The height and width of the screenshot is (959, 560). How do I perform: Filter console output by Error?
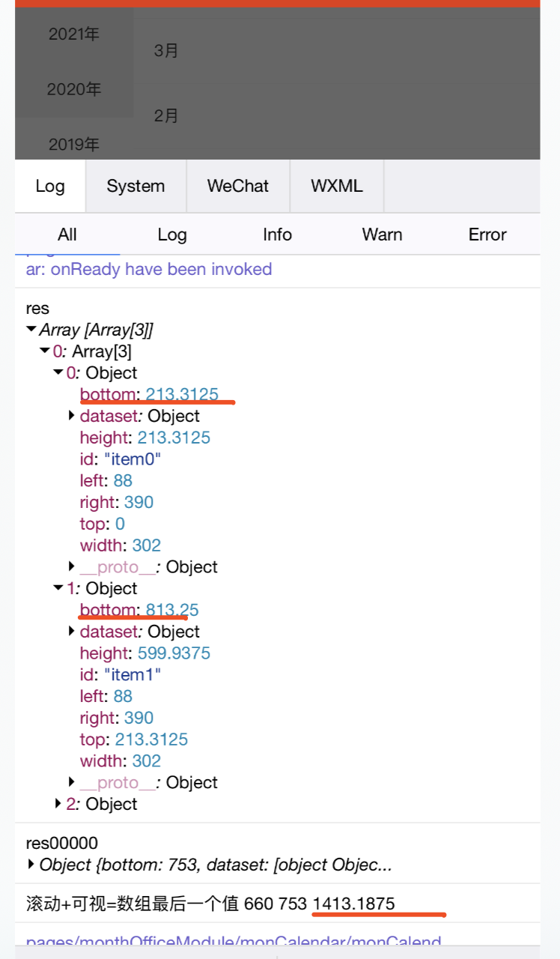click(x=487, y=235)
